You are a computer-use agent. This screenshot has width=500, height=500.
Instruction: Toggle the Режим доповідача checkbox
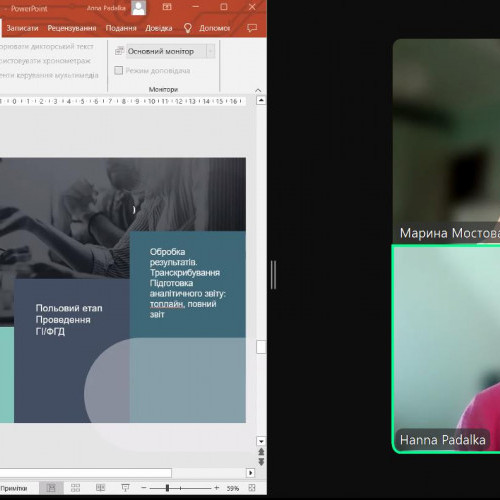click(x=119, y=70)
